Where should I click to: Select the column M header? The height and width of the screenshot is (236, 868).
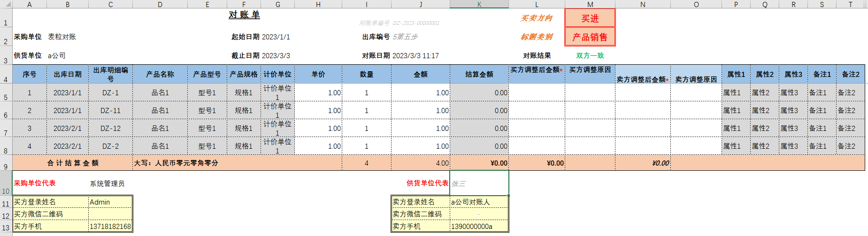(590, 4)
